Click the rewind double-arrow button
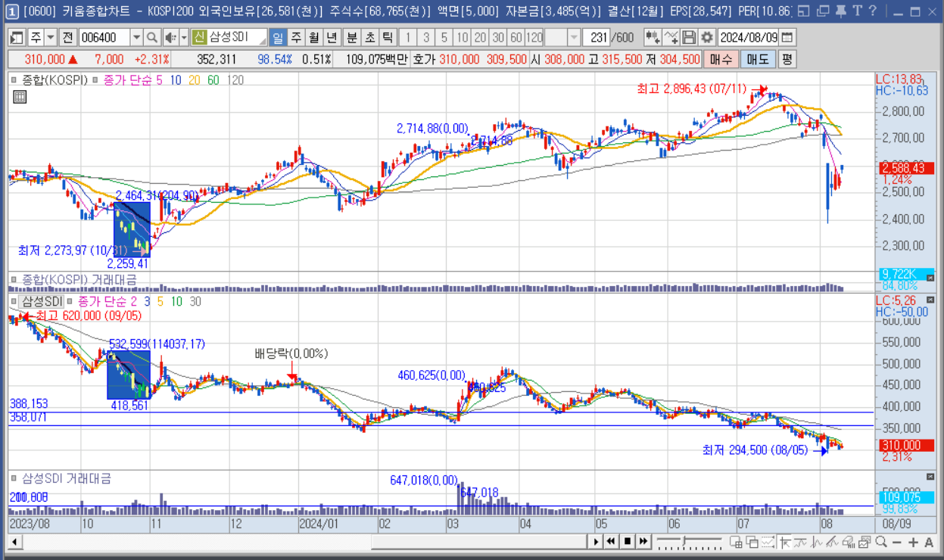This screenshot has height=560, width=944. tap(612, 541)
